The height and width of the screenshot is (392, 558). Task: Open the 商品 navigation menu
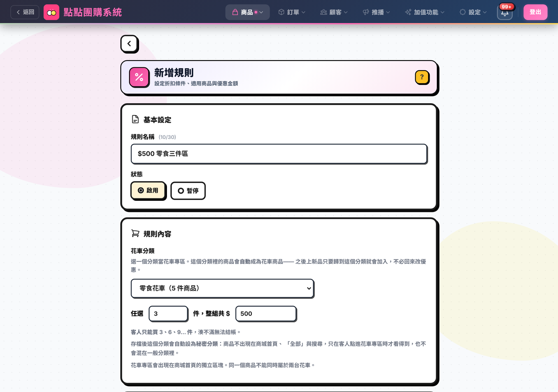(x=248, y=12)
